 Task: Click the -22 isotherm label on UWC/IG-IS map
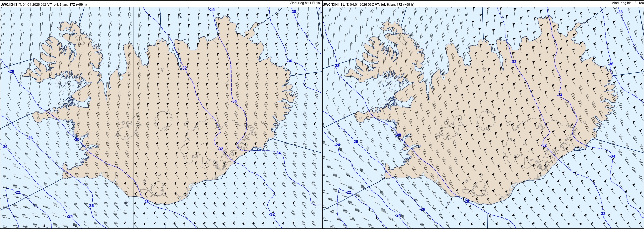pos(17,192)
